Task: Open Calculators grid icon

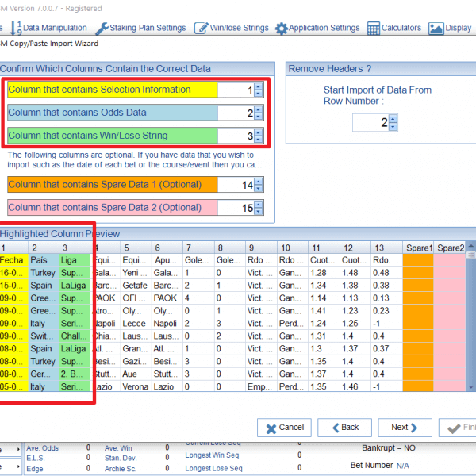Action: pos(373,29)
